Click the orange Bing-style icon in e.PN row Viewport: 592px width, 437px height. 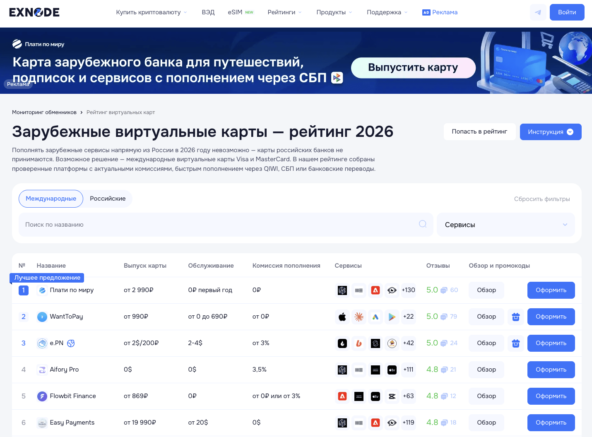tap(359, 343)
